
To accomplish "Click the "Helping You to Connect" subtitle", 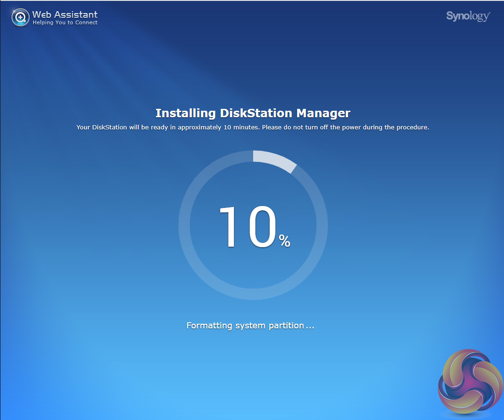I will (65, 22).
